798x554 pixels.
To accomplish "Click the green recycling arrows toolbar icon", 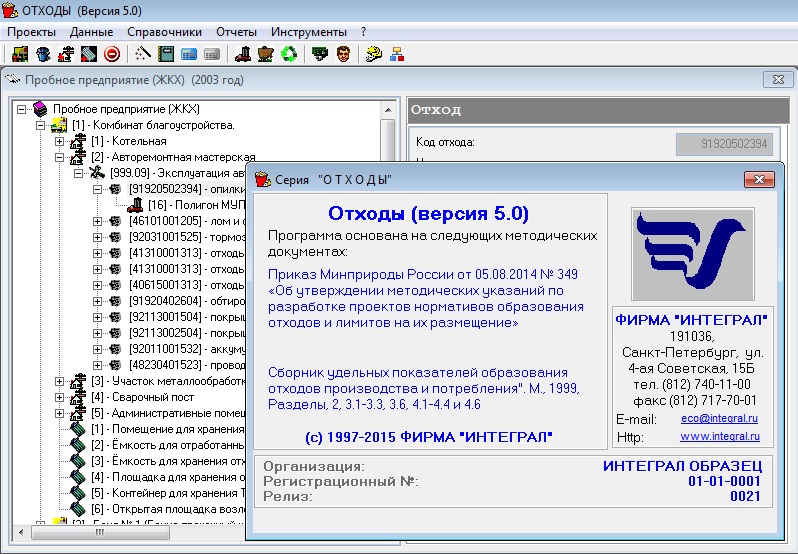I will click(x=289, y=54).
